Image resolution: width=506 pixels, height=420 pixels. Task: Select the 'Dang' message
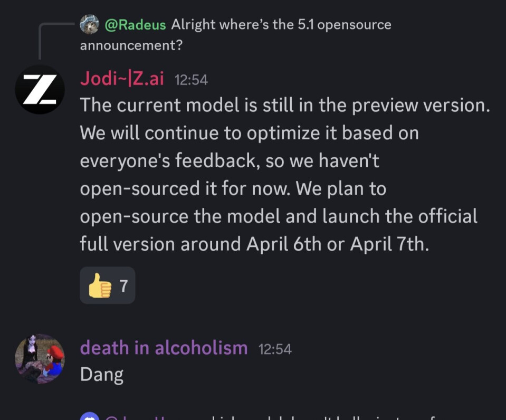pos(102,375)
